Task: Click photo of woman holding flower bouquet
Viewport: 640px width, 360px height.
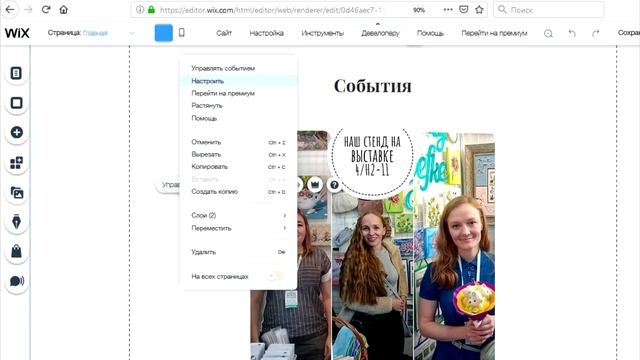Action: pos(455,246)
